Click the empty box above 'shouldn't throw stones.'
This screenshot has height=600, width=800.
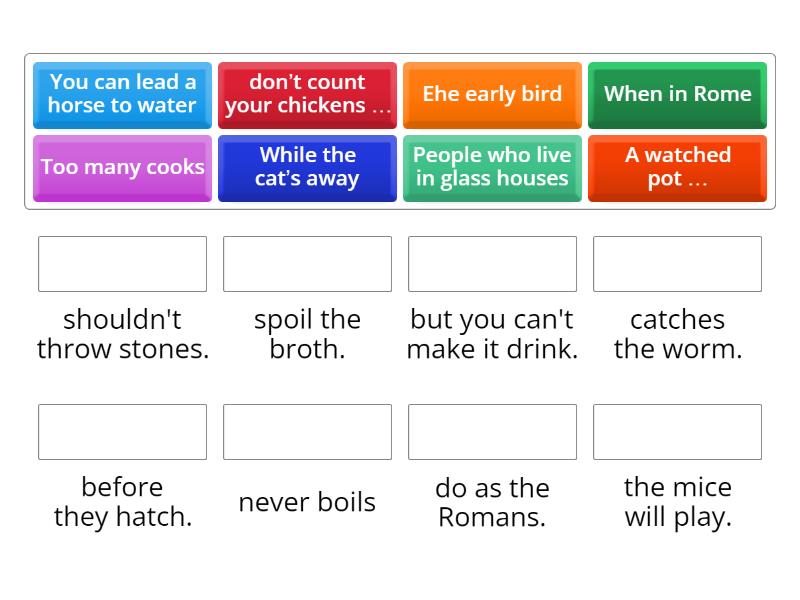[122, 264]
